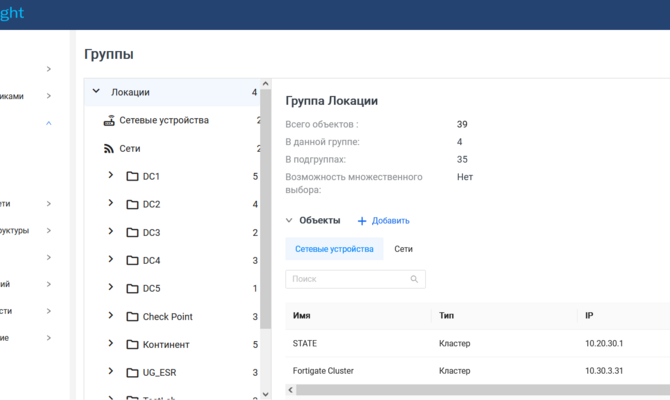Collapse the Объекты section chevron
Screen dimensions: 670x400
click(289, 221)
